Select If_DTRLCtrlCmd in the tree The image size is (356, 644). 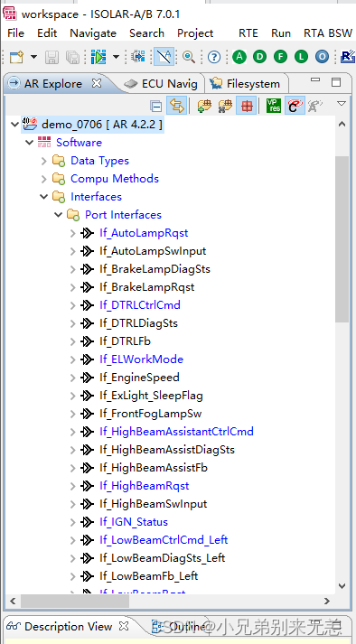140,305
